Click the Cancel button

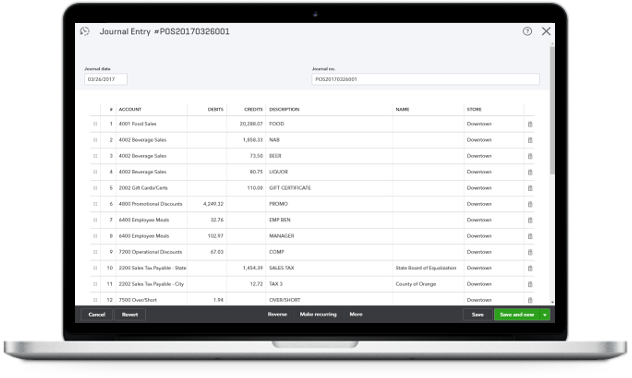(97, 315)
